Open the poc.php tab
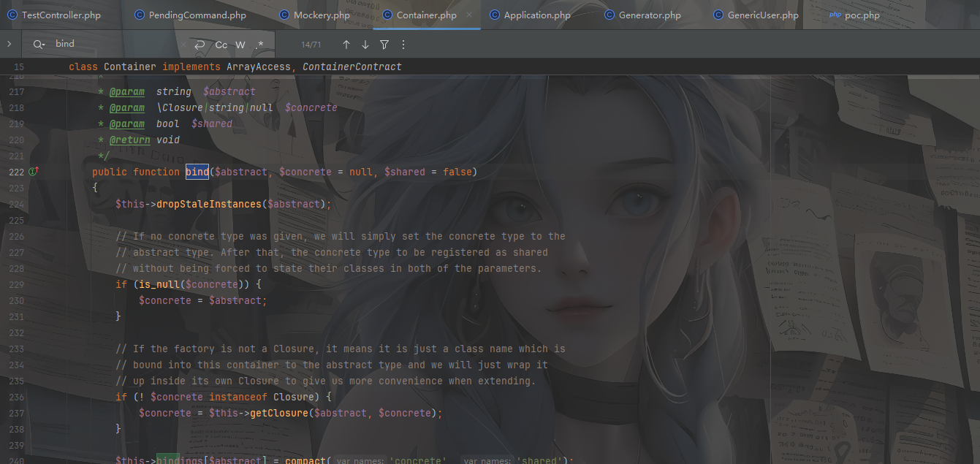 click(x=862, y=15)
